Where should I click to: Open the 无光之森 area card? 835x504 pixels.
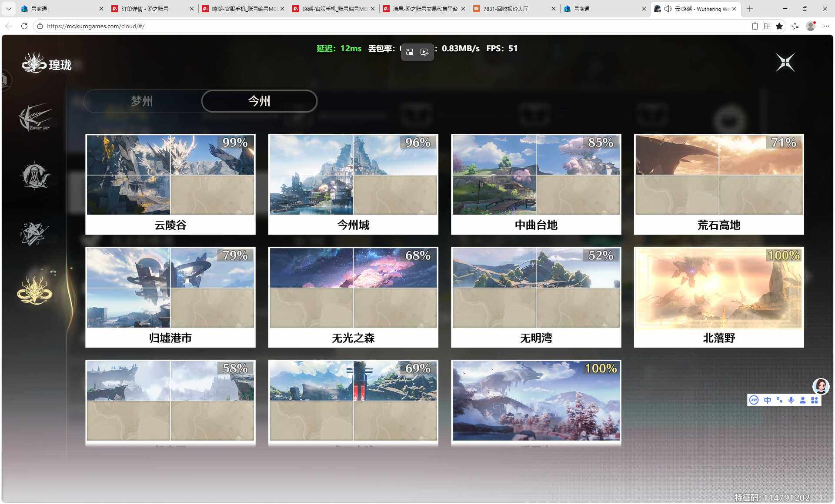tap(353, 297)
